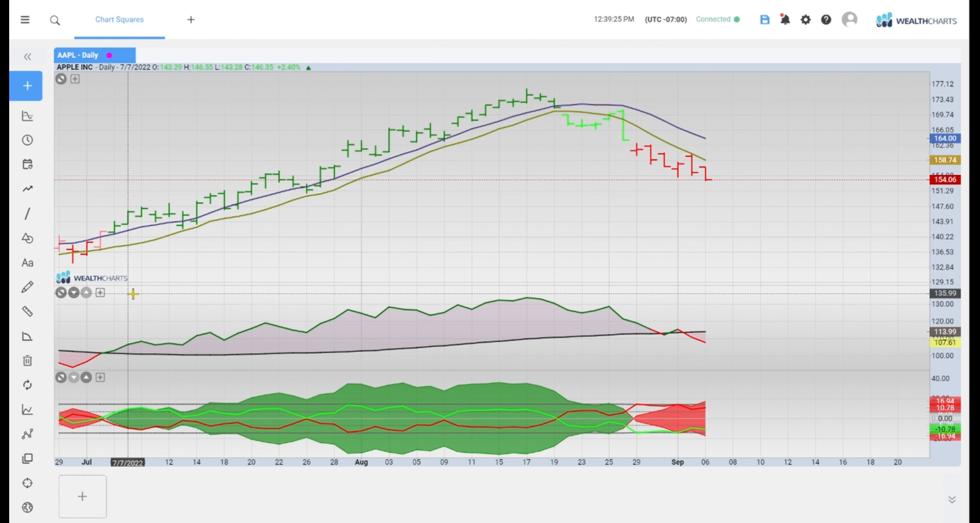Hide the bottom indicator pane slashed circle
The image size is (980, 523).
pos(61,377)
